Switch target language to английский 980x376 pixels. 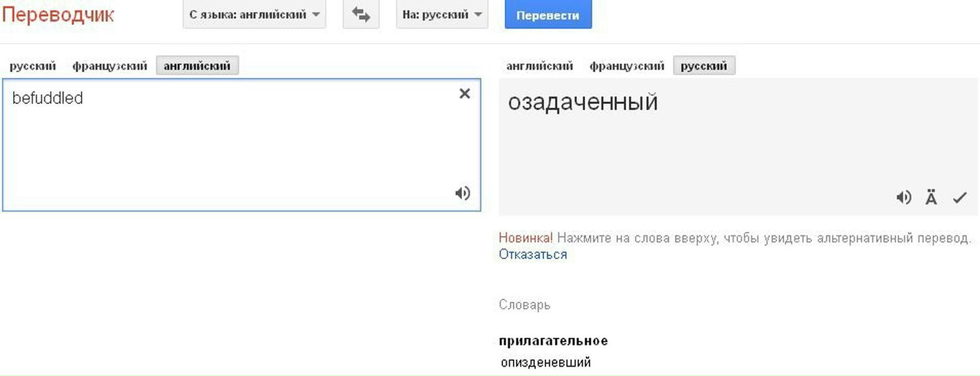[539, 66]
